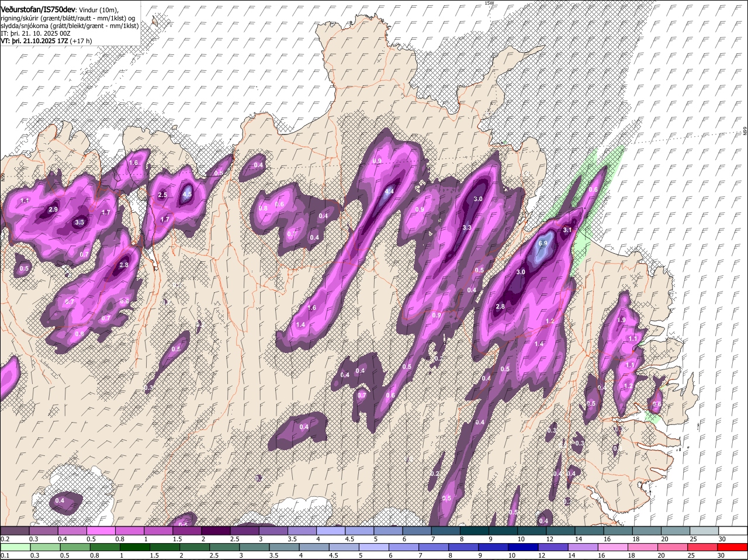Click the 3.1 precipitation label on the map
Screen dimensions: 748x560
pyautogui.click(x=567, y=230)
